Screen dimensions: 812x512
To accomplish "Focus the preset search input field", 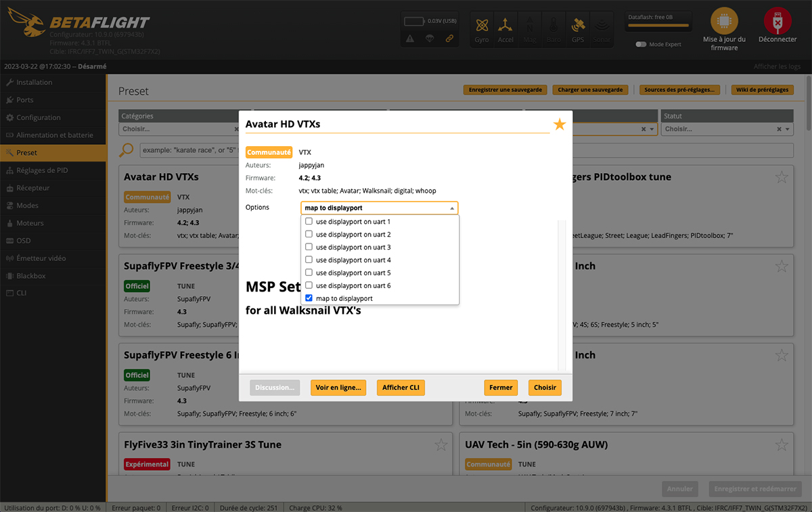I will 466,150.
